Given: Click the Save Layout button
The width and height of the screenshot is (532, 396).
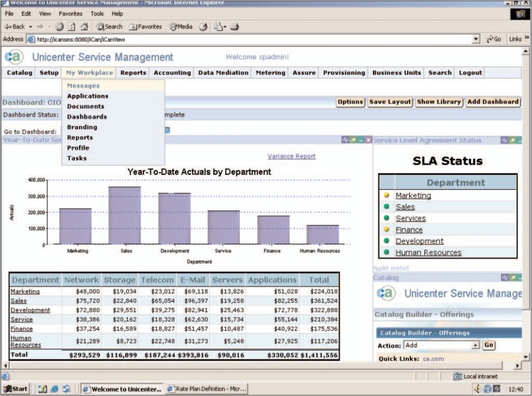Looking at the screenshot, I should tap(390, 102).
